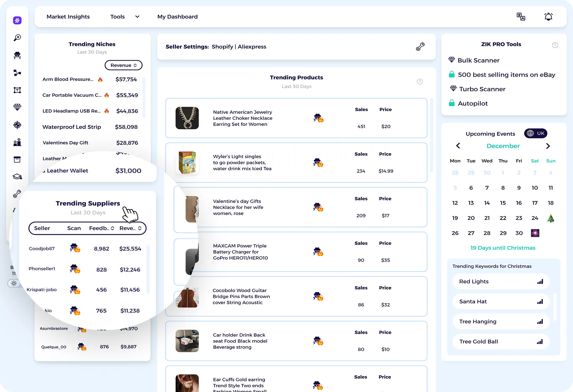Viewport: 573px width, 392px height.
Task: Click the Trending Products help question icon
Action: [420, 82]
